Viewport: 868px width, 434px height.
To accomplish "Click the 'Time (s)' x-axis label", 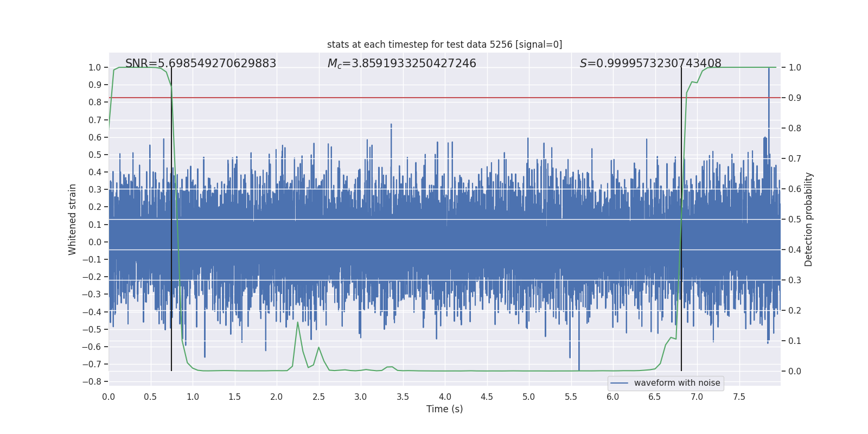I will click(444, 409).
